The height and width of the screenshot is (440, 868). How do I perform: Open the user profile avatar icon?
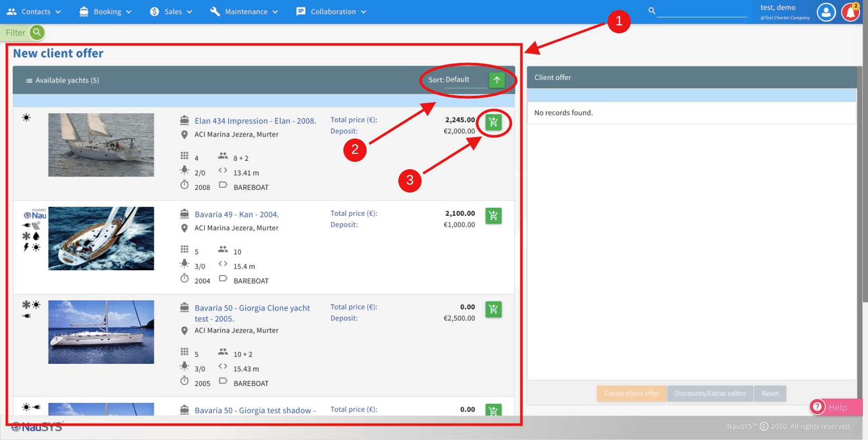pyautogui.click(x=826, y=12)
